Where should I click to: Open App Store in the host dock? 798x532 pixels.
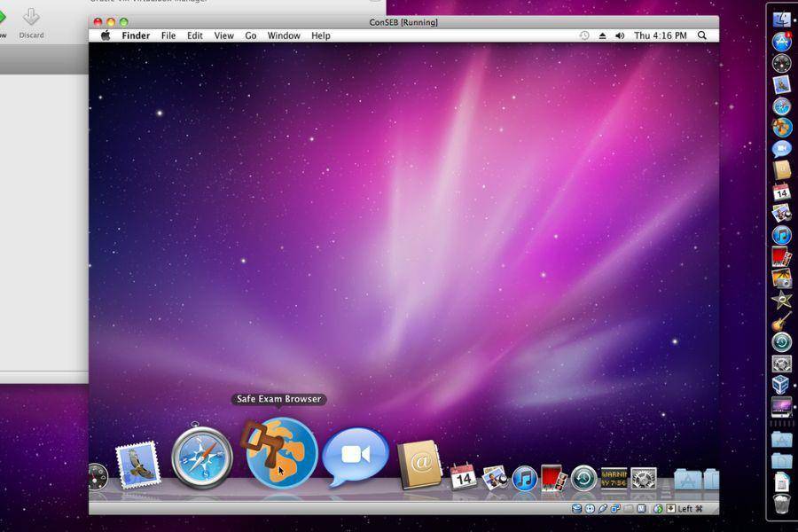(782, 42)
